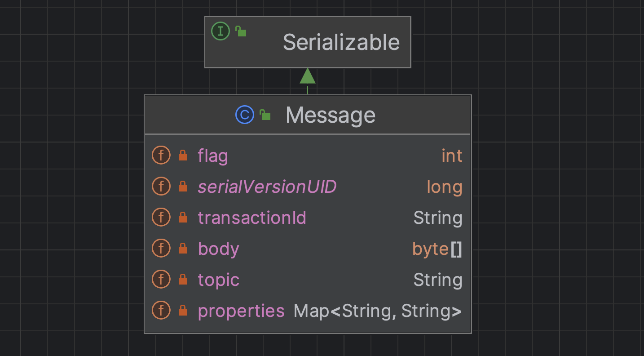Click the field icon beside transactionId
Viewport: 644px width, 356px height.
161,218
